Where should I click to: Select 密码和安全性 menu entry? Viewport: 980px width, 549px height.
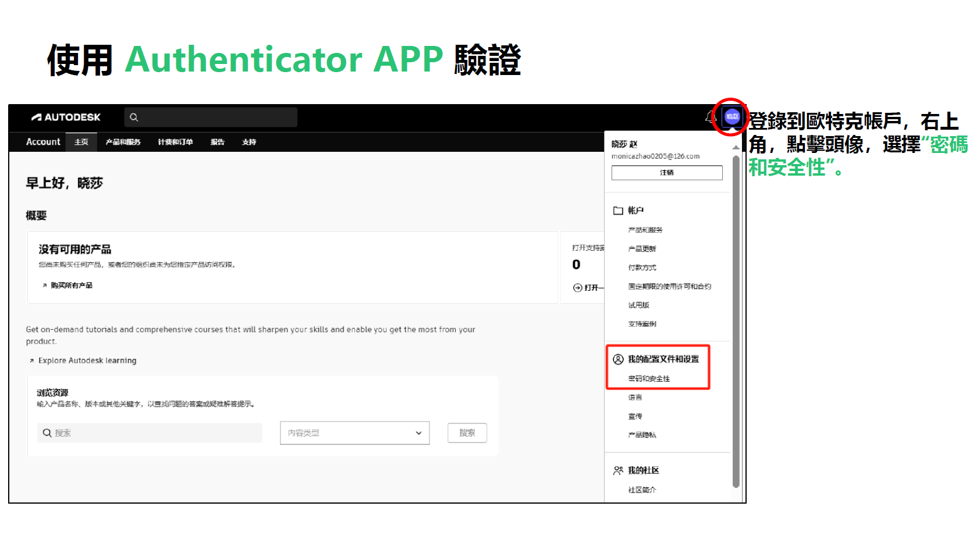(649, 379)
